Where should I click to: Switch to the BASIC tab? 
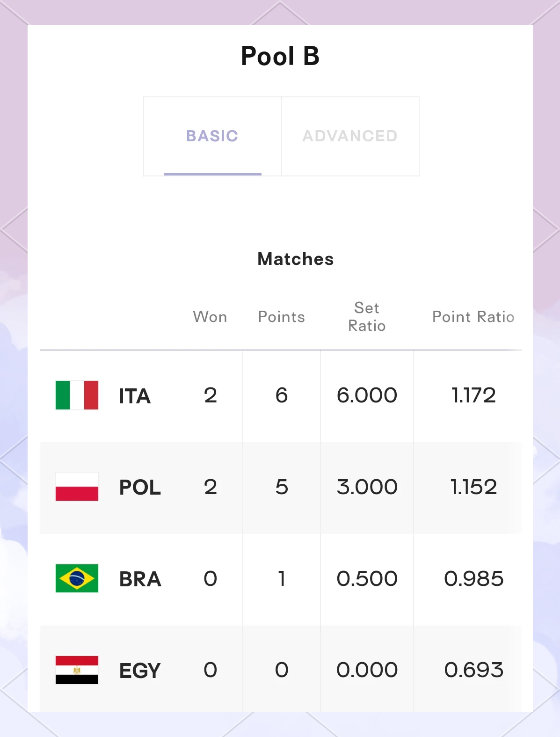212,136
